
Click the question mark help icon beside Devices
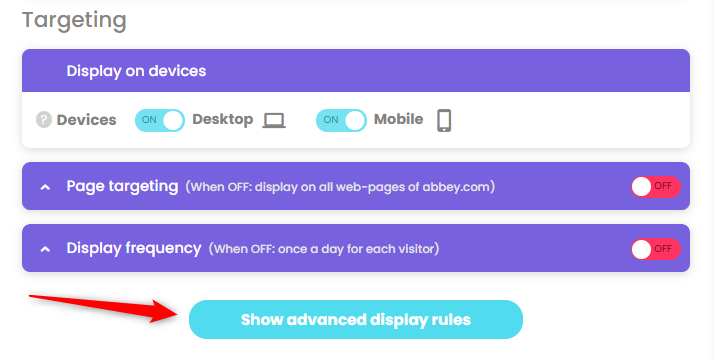coord(44,120)
